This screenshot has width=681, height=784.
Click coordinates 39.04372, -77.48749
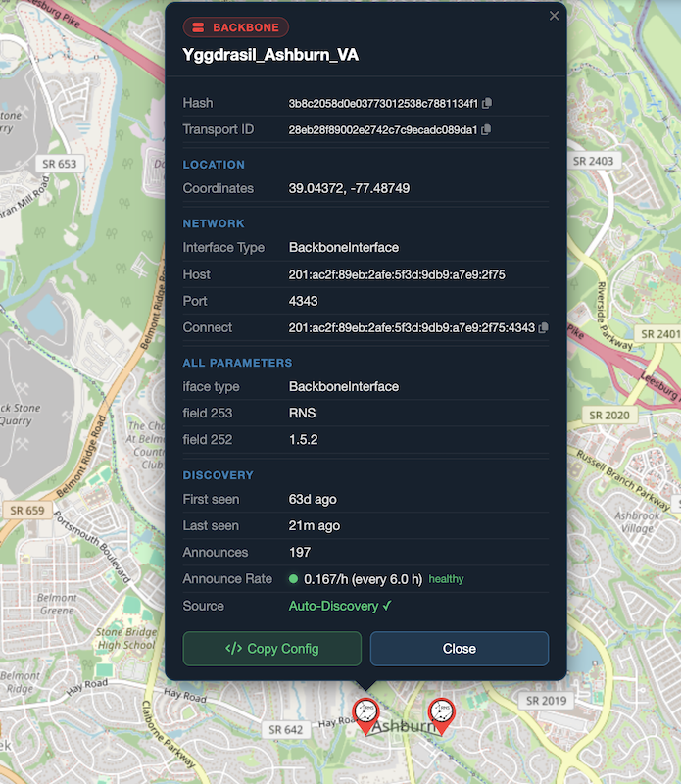(349, 188)
